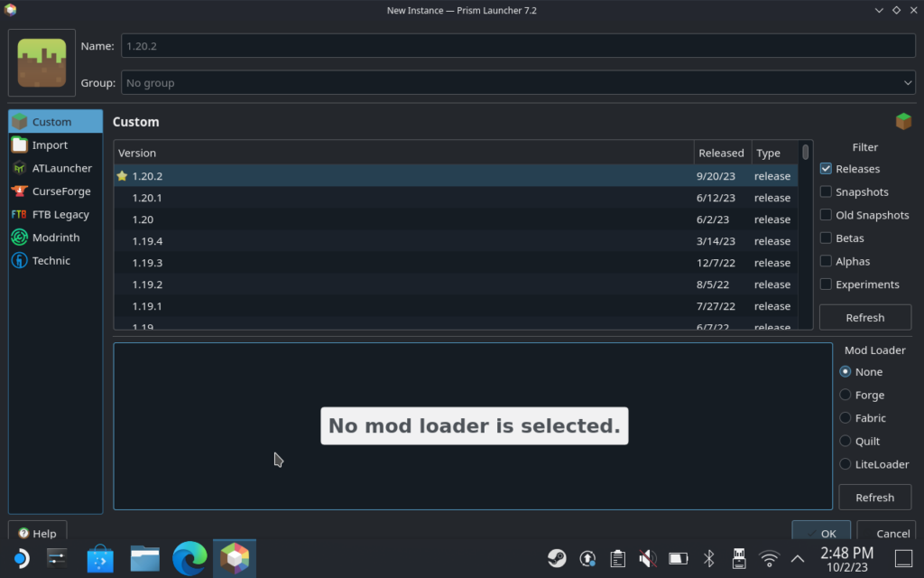Cancel the new instance dialog
This screenshot has height=578, width=924.
point(886,532)
